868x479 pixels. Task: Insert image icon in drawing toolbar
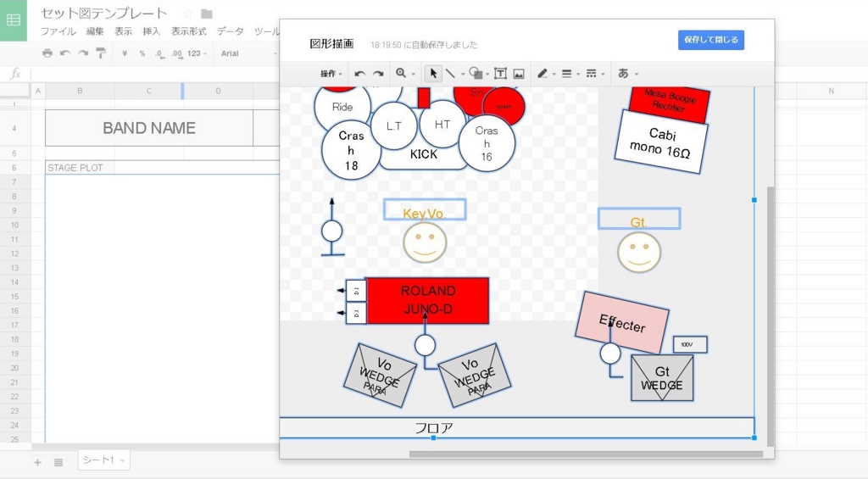click(x=519, y=74)
